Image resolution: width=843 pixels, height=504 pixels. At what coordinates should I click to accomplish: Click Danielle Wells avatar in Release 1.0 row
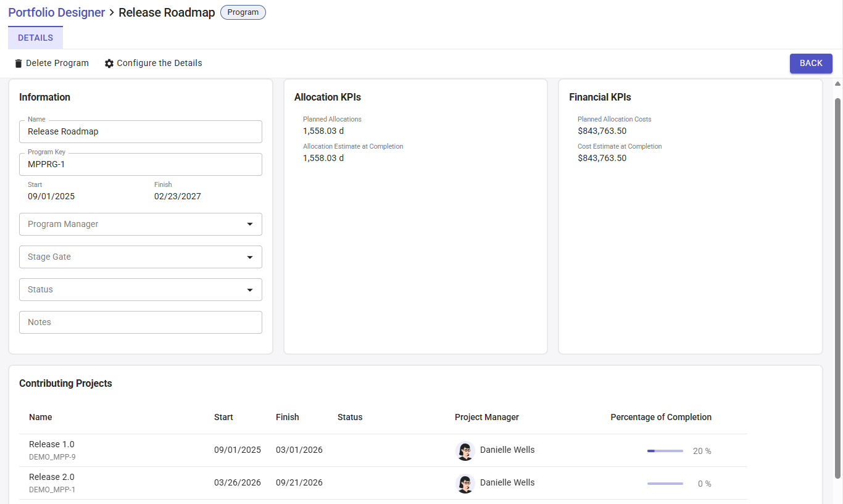tap(465, 451)
